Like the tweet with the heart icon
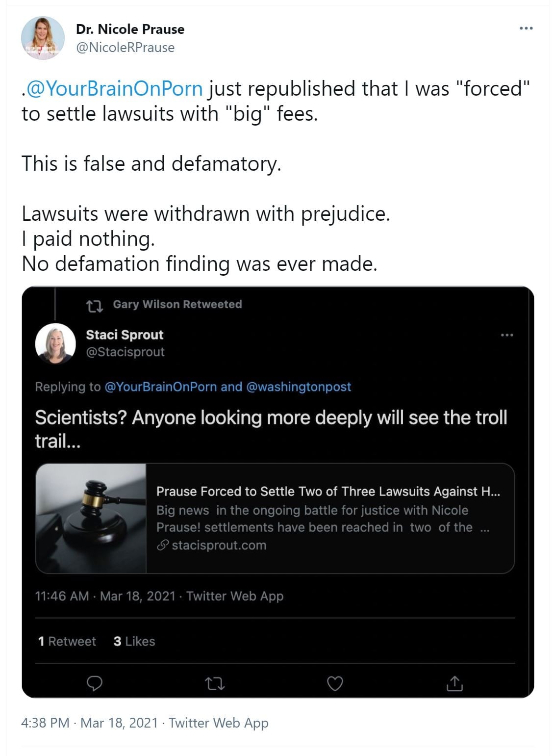554x756 pixels. [x=335, y=683]
